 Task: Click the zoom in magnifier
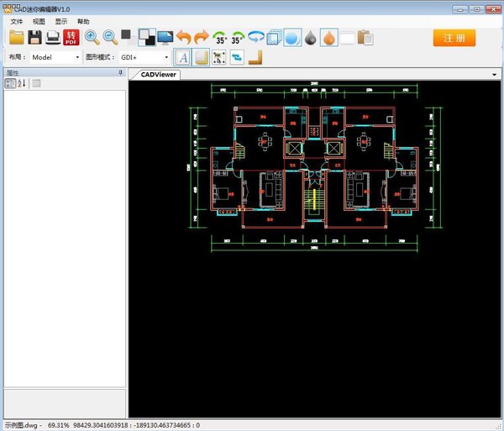pyautogui.click(x=92, y=37)
